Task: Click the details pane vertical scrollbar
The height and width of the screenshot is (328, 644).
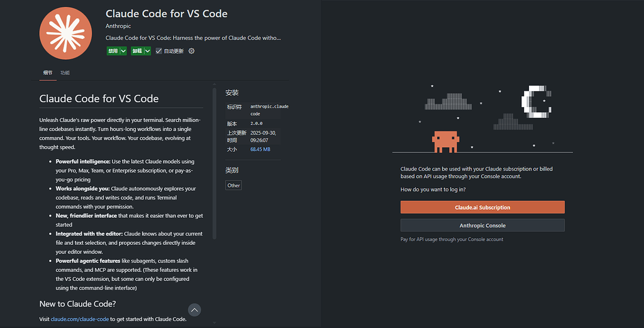Action: click(x=214, y=162)
